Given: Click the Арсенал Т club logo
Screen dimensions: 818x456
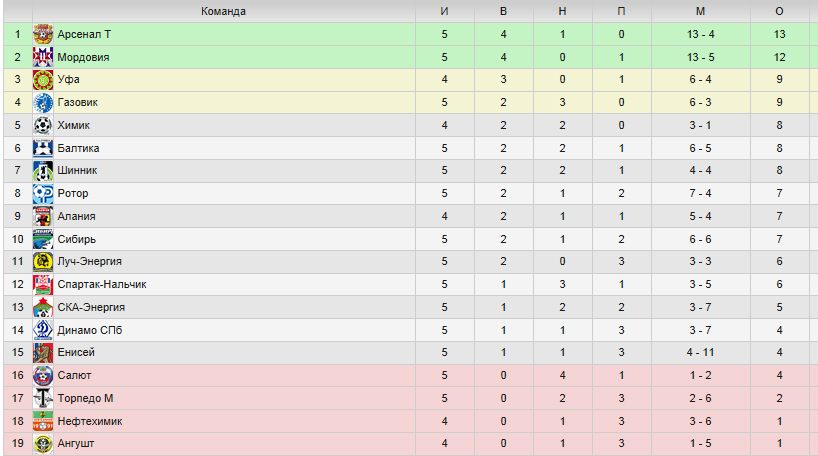Looking at the screenshot, I should coord(43,34).
